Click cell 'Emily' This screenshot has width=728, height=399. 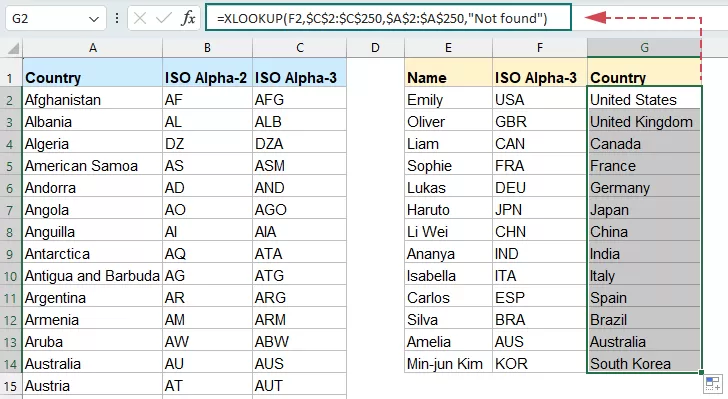[448, 99]
